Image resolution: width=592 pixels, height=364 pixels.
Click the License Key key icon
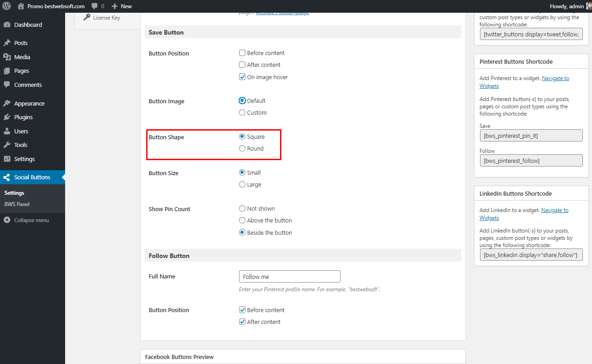coord(87,17)
